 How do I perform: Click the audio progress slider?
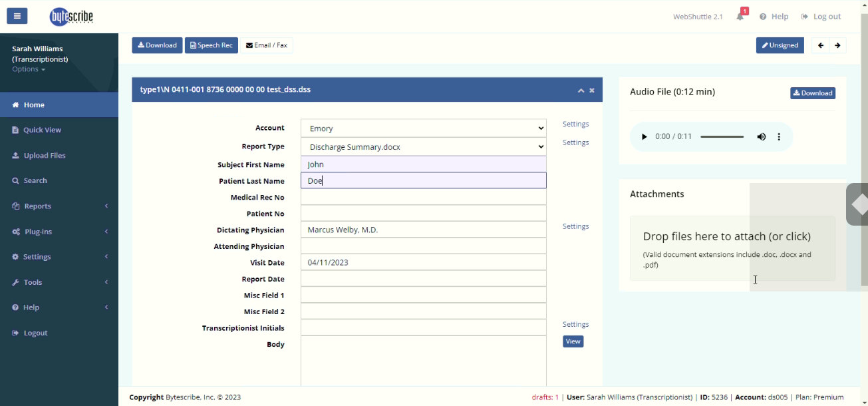[x=722, y=136]
